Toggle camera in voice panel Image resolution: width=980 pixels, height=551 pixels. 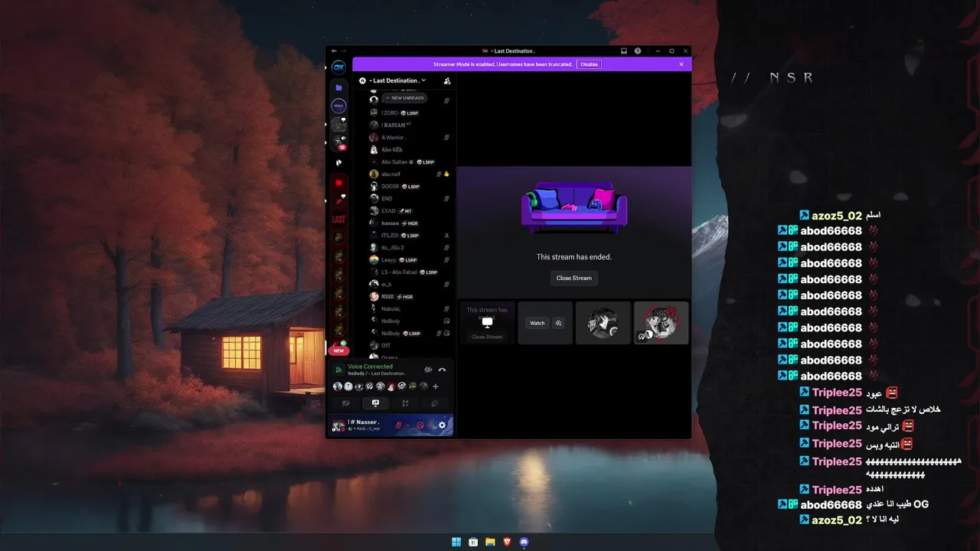click(346, 403)
